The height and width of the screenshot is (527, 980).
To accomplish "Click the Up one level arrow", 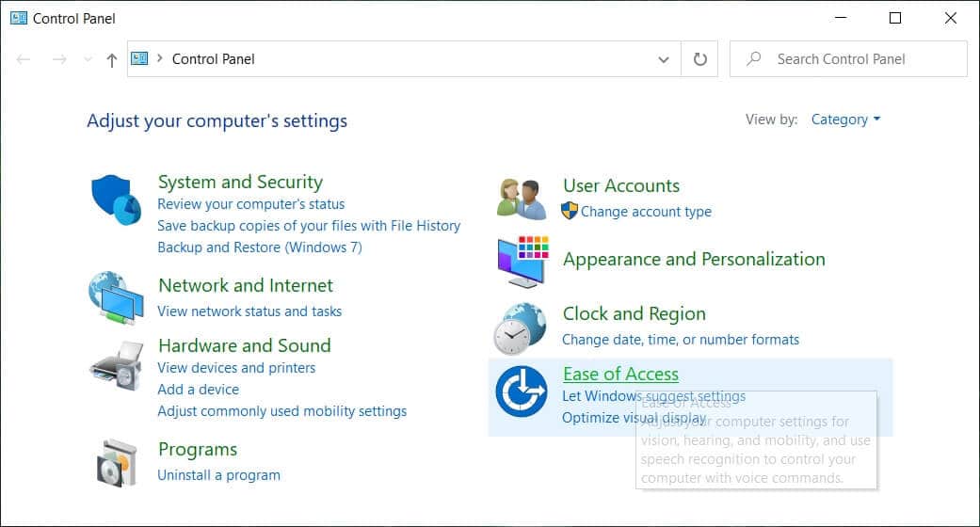I will [112, 60].
